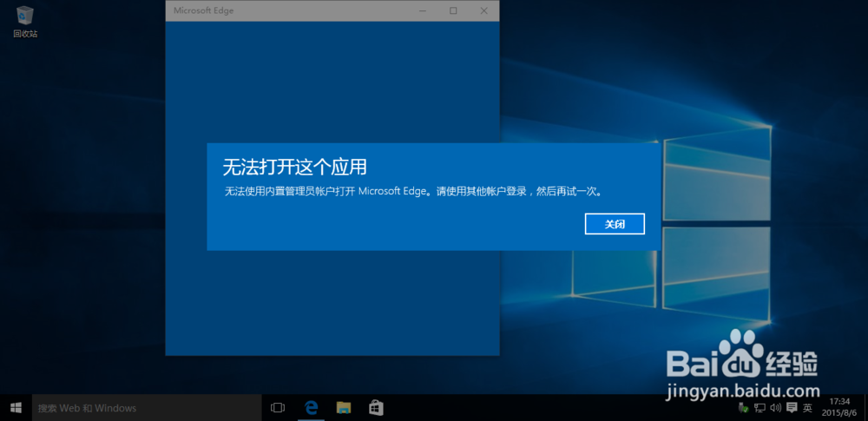Close the Microsoft Edge window
868x421 pixels.
tap(483, 10)
